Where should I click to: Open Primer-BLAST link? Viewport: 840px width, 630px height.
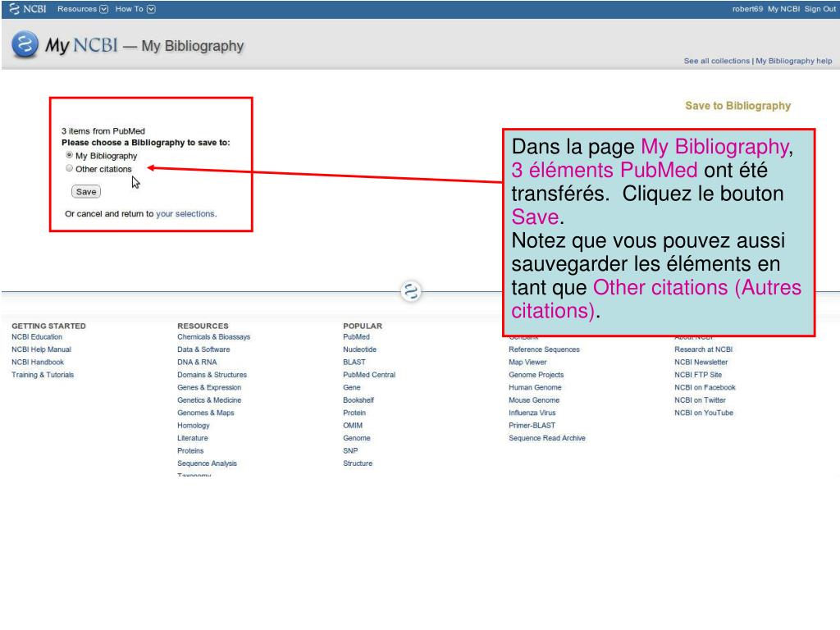click(x=532, y=426)
